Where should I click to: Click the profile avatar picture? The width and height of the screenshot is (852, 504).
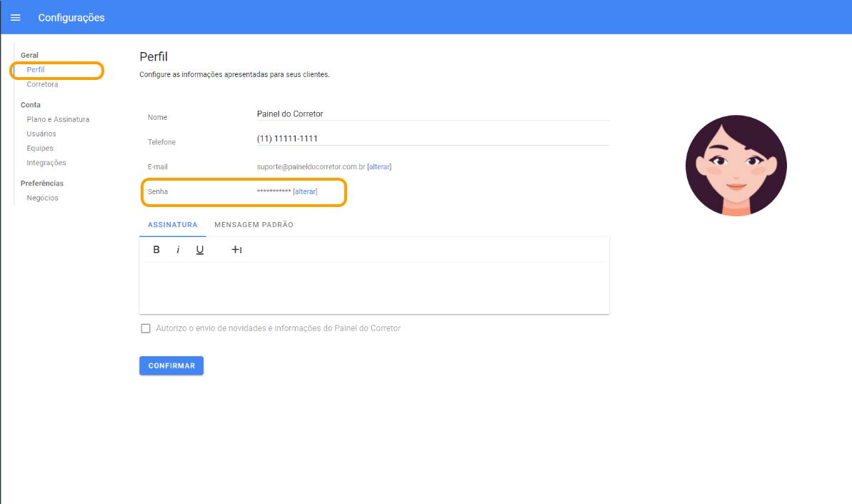tap(736, 166)
